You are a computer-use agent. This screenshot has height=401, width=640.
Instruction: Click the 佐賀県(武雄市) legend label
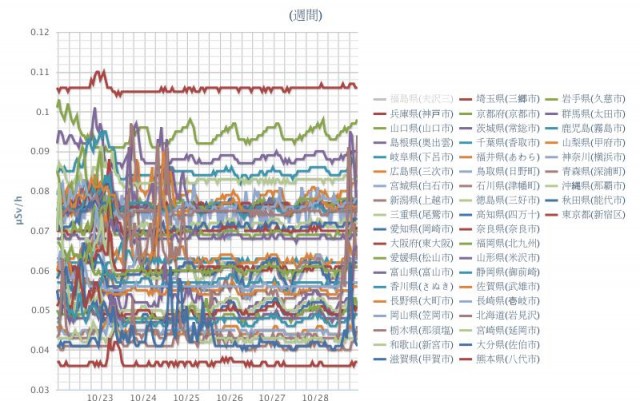point(508,287)
